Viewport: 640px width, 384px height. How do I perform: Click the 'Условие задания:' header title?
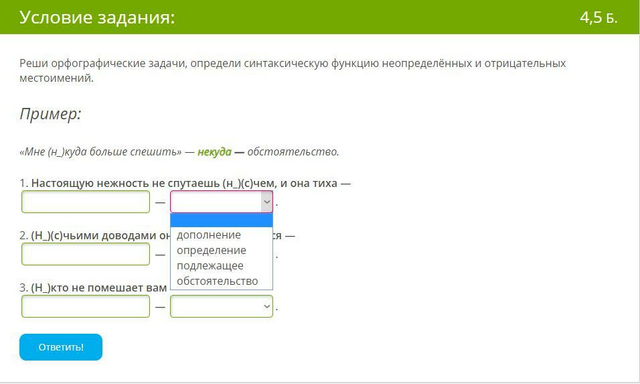coord(97,17)
